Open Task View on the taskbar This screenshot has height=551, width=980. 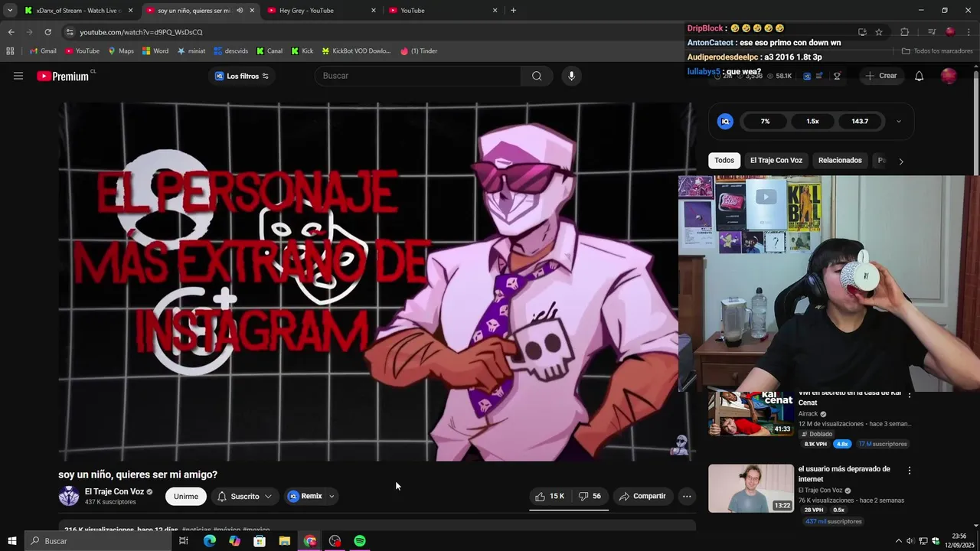coord(184,541)
